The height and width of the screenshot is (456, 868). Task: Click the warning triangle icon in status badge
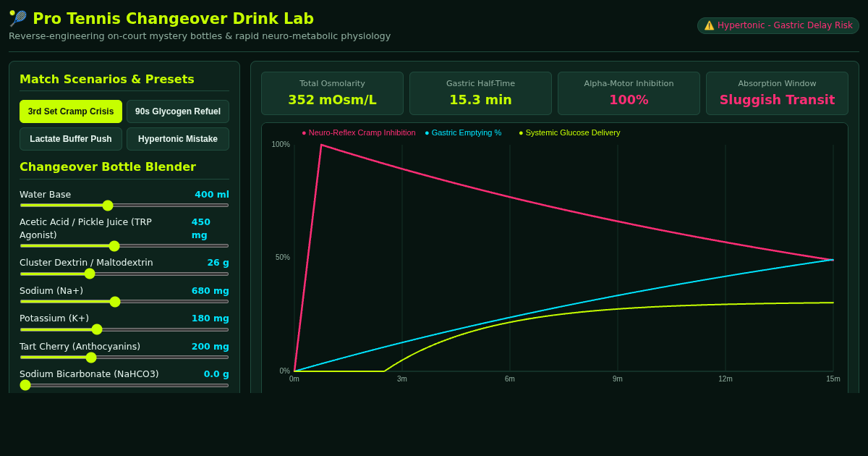click(709, 25)
